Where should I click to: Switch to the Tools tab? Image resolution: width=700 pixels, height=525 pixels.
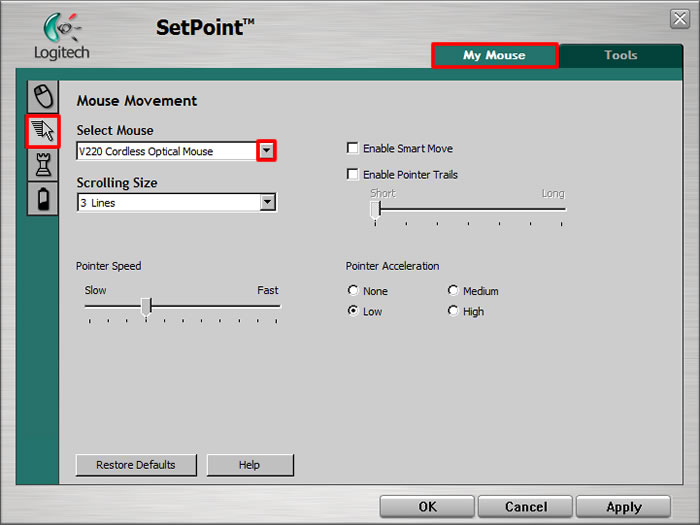point(620,55)
